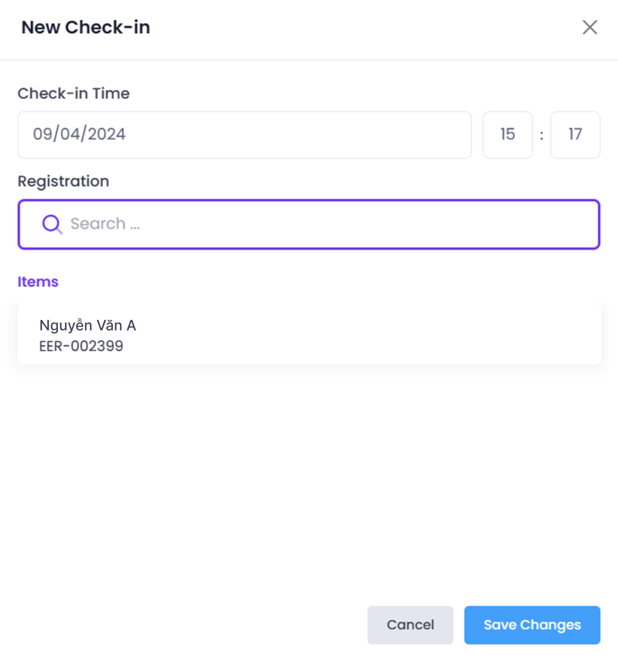Click the Search ... placeholder text
Screen dimensions: 618x672
[x=105, y=224]
